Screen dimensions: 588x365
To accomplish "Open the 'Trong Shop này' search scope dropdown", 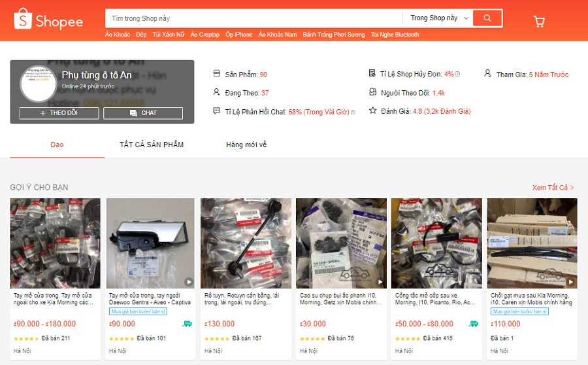I will pyautogui.click(x=439, y=18).
